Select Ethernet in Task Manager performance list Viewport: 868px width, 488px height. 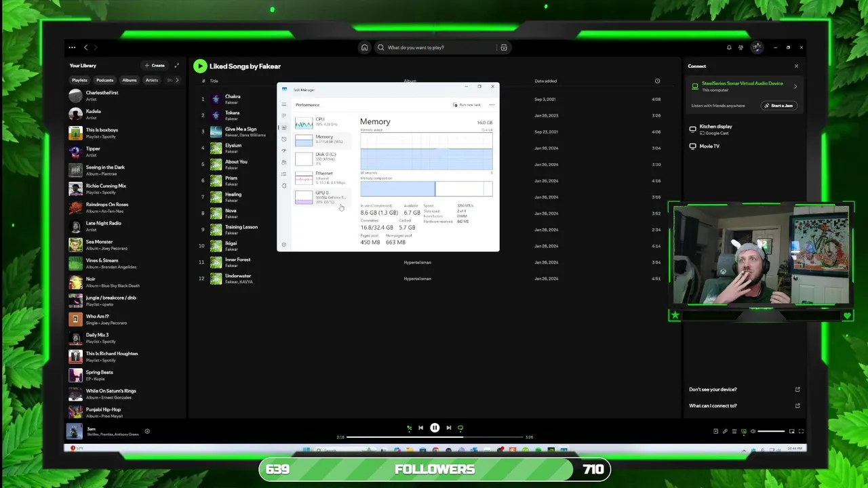[321, 178]
